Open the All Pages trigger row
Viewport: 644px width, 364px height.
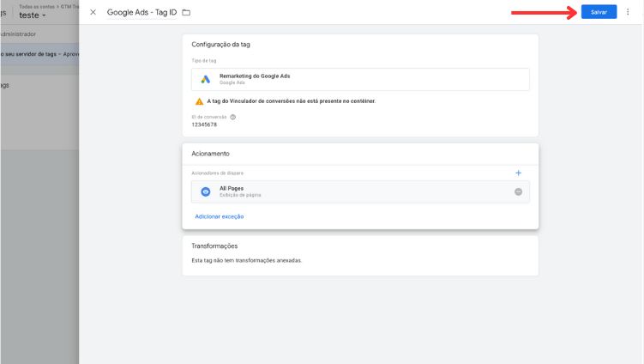pyautogui.click(x=360, y=191)
